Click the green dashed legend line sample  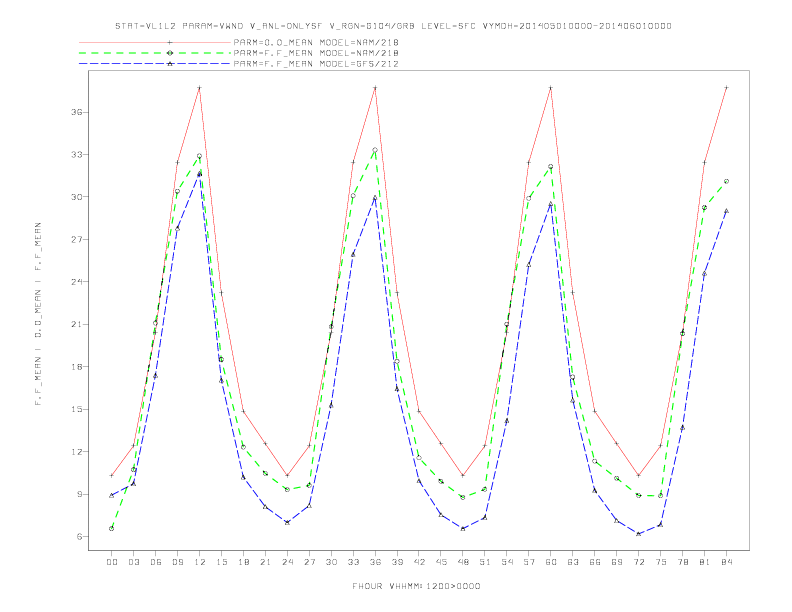(x=155, y=53)
